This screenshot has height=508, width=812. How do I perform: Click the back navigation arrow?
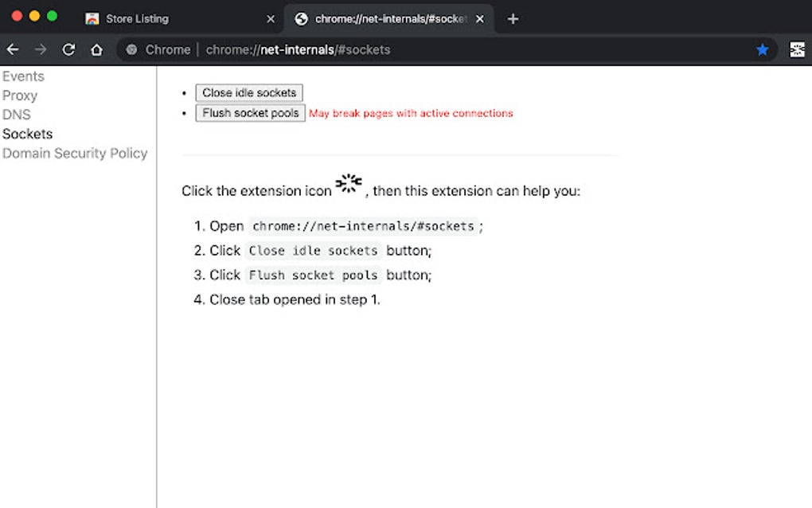click(13, 49)
